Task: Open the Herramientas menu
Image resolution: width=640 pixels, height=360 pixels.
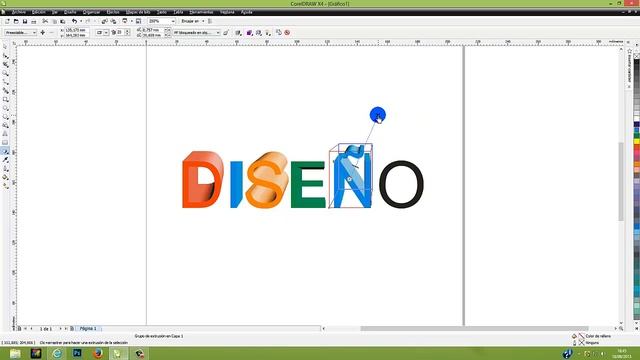Action: tap(201, 12)
